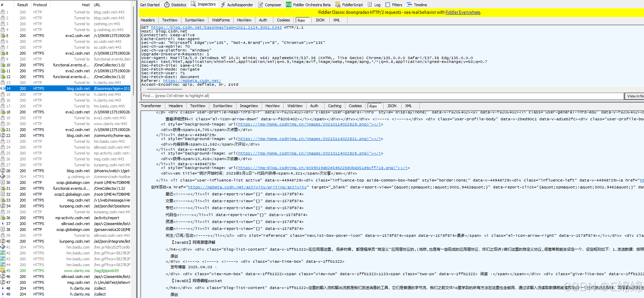Select session 22 /community/home-api URL

[112, 136]
